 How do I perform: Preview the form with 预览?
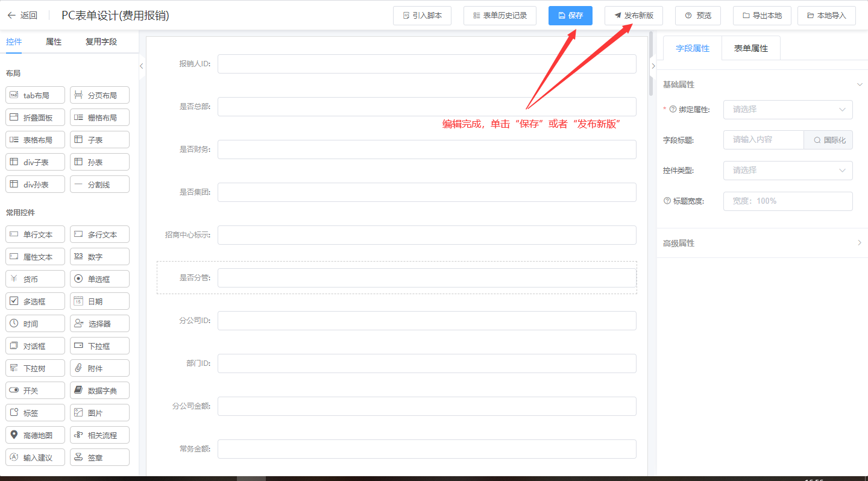(x=698, y=16)
